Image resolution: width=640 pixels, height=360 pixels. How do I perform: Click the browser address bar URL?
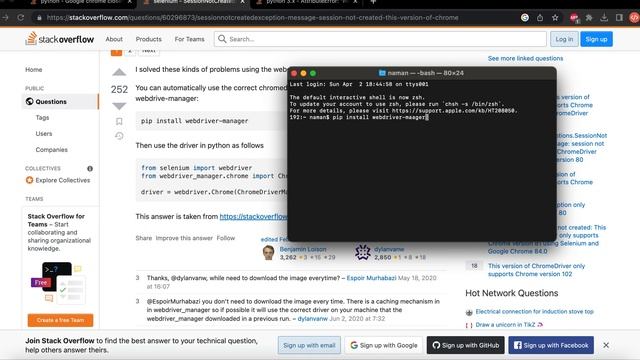point(252,18)
